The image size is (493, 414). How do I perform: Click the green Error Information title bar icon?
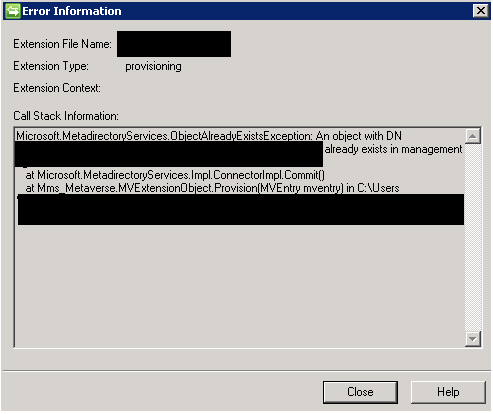pos(13,11)
